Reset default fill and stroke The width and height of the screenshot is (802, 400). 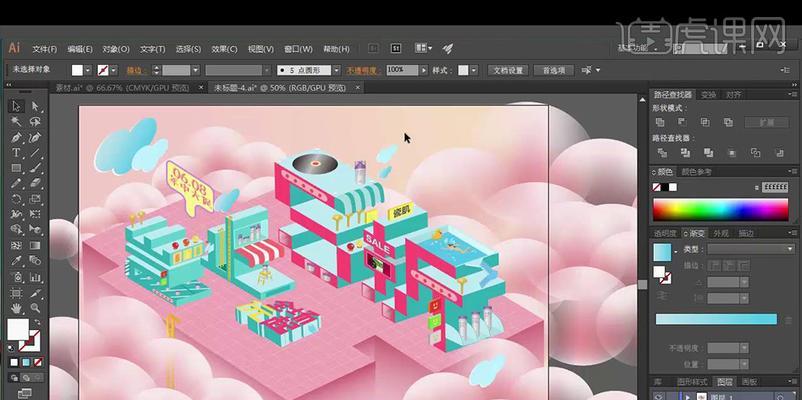click(x=11, y=348)
